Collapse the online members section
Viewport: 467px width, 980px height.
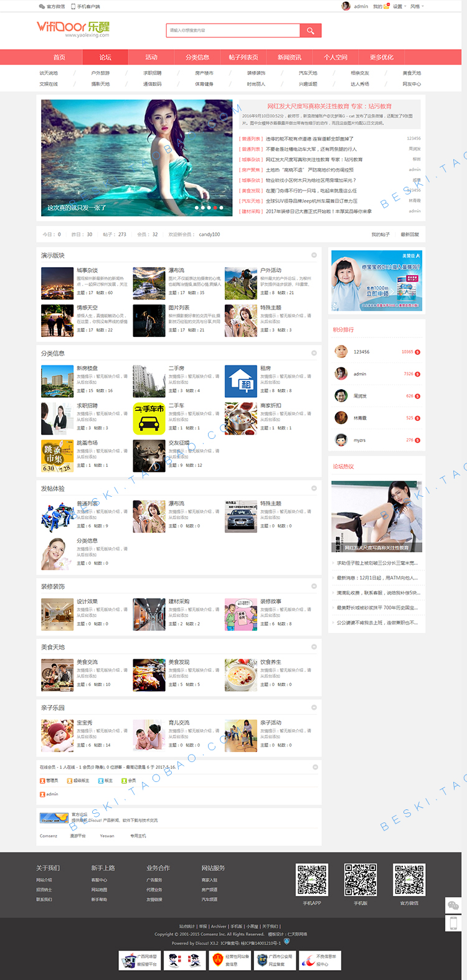(314, 767)
